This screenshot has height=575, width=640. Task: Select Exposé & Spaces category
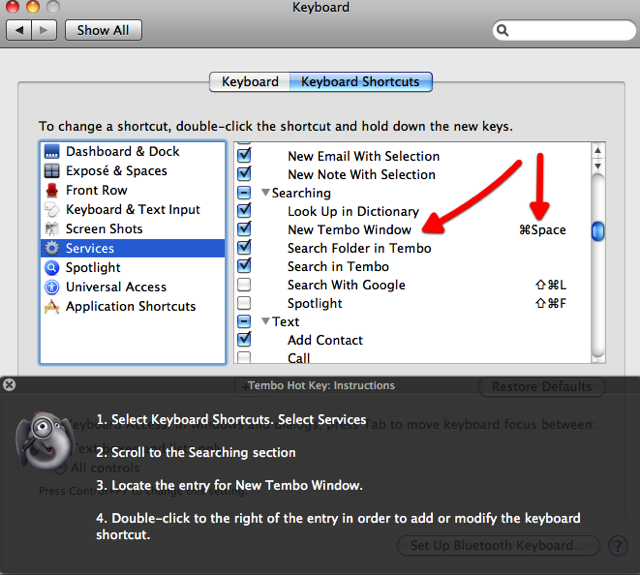133,171
